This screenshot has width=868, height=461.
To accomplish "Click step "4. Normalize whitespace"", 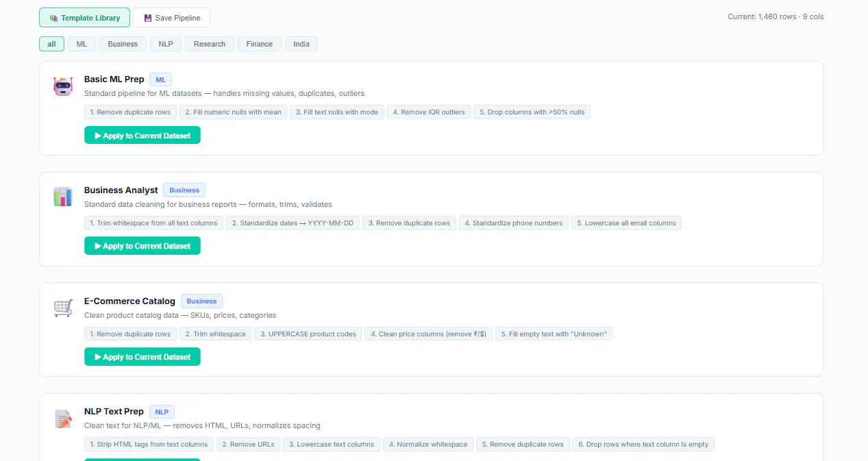I will point(428,444).
